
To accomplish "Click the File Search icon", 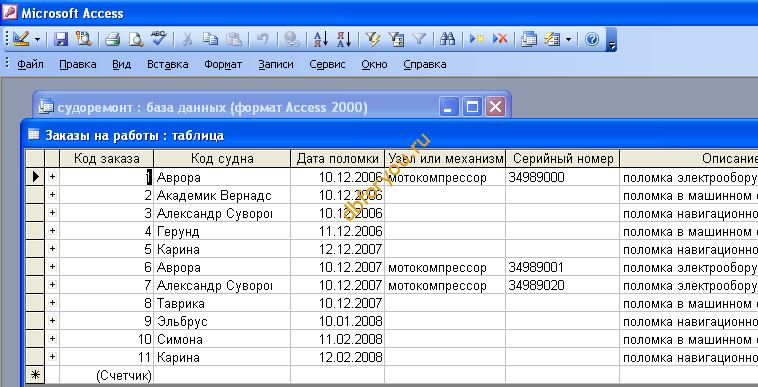I will tap(84, 39).
